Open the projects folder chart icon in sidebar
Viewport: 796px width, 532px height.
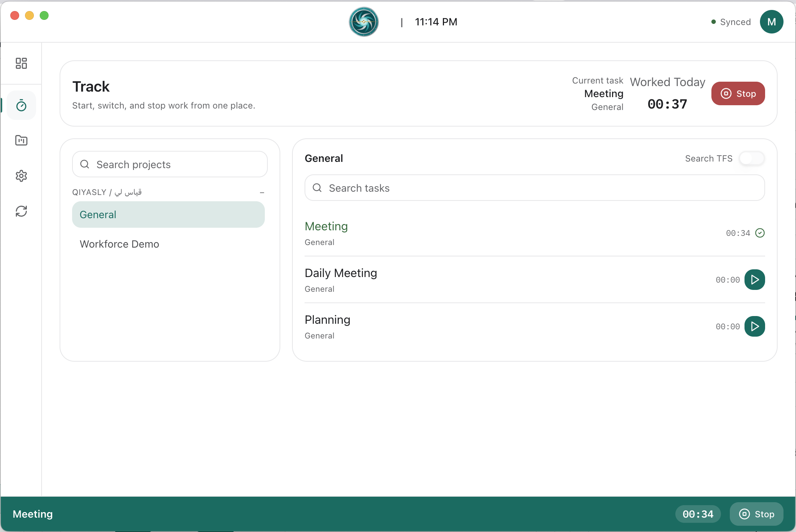(x=21, y=140)
